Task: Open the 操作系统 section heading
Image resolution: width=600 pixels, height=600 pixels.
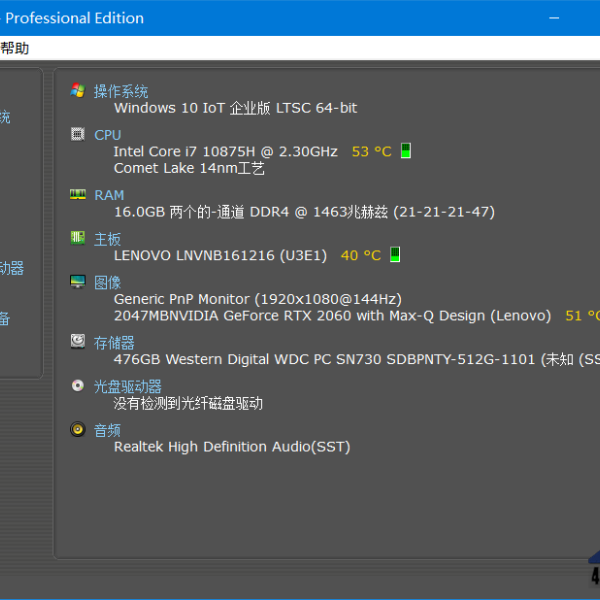Action: click(x=121, y=91)
